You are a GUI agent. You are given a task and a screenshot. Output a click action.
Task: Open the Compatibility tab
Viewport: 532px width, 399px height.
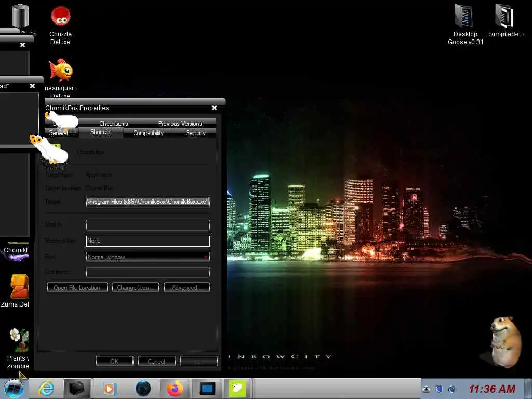pyautogui.click(x=148, y=133)
